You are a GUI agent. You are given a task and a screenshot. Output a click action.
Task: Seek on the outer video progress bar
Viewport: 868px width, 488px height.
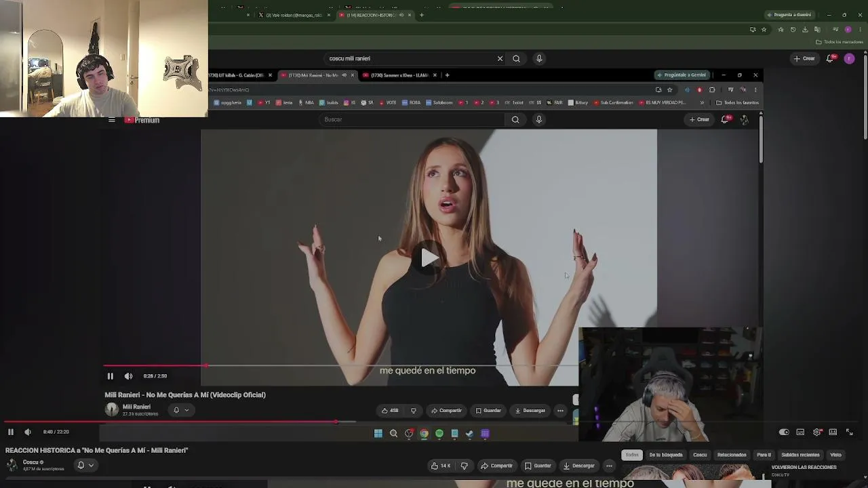tap(434, 422)
